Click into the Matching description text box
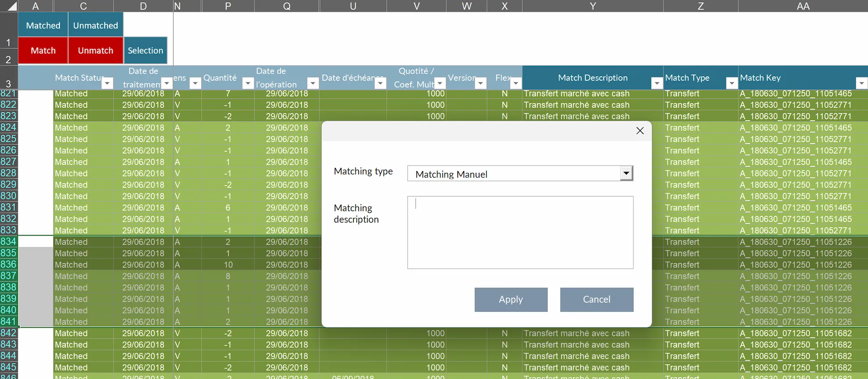 point(520,232)
